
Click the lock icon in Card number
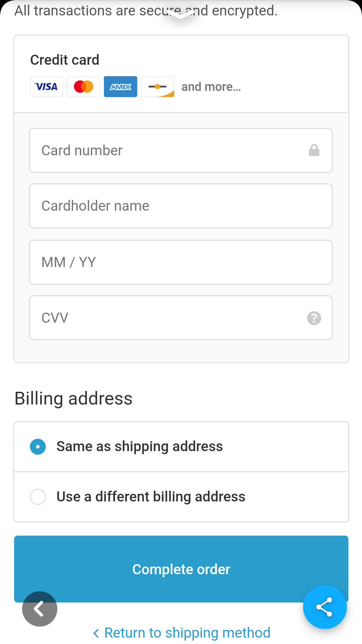(x=314, y=150)
